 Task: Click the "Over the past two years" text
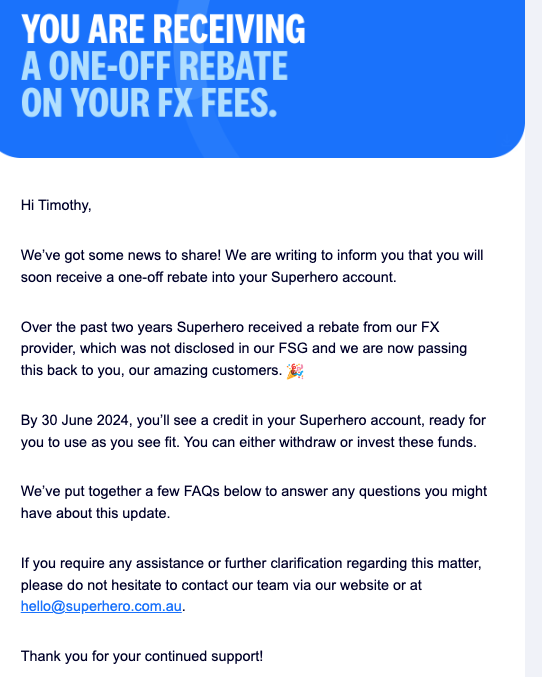pos(97,327)
